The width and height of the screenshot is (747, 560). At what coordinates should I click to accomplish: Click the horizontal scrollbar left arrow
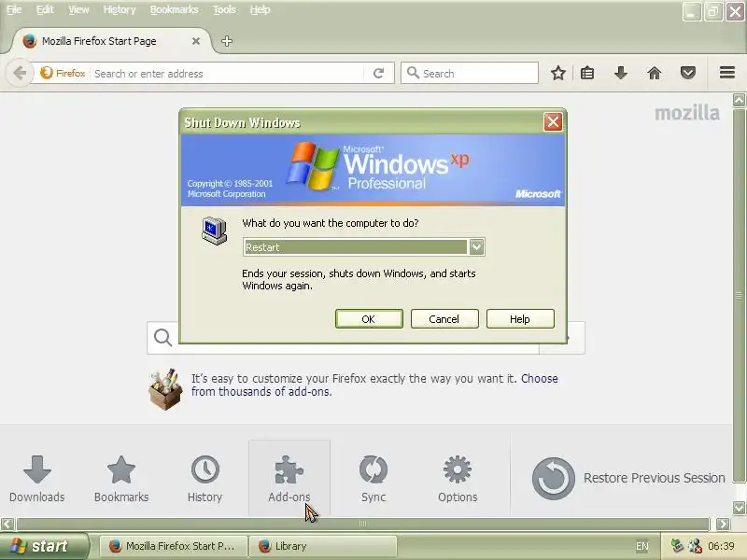pos(7,524)
